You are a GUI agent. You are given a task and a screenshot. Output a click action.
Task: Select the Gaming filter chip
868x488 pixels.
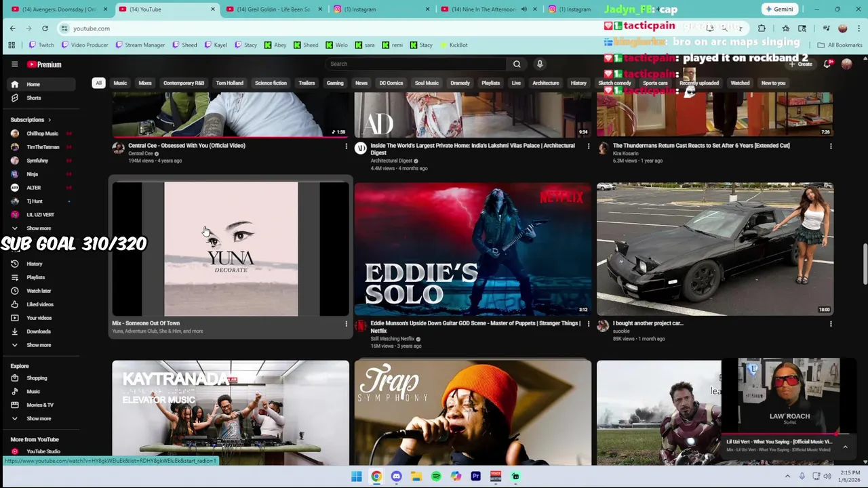click(335, 83)
